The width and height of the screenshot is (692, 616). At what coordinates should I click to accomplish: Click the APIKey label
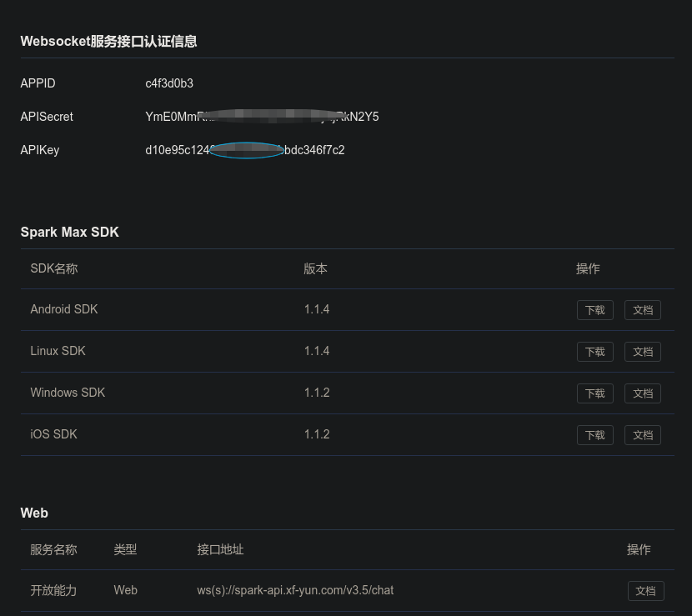pyautogui.click(x=40, y=150)
